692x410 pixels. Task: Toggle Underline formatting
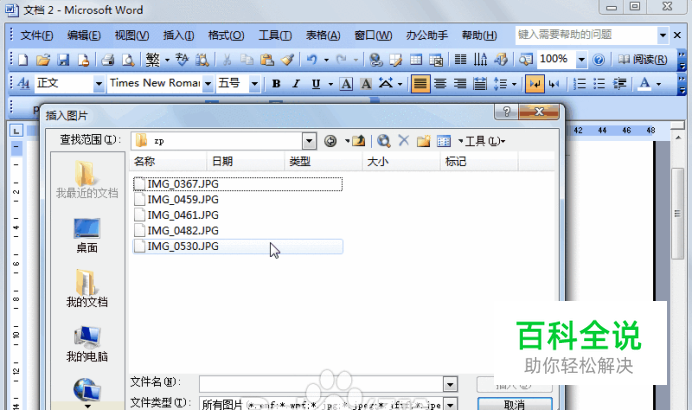(x=316, y=83)
